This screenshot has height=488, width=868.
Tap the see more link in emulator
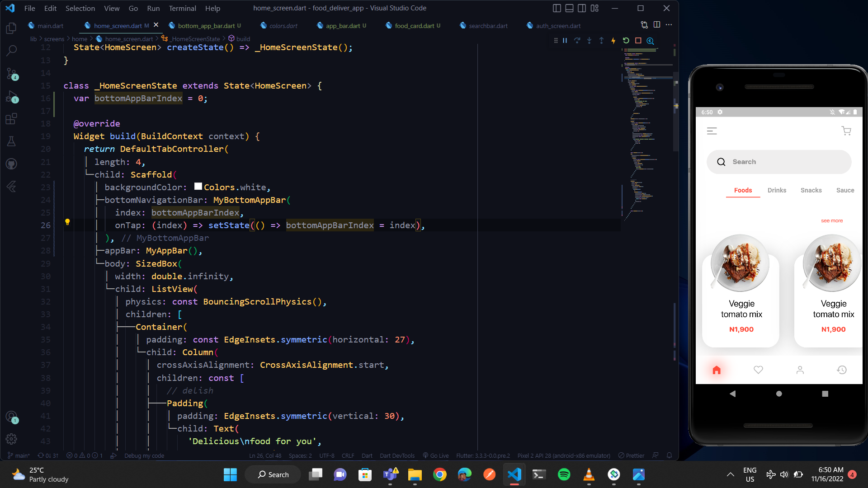(x=832, y=221)
